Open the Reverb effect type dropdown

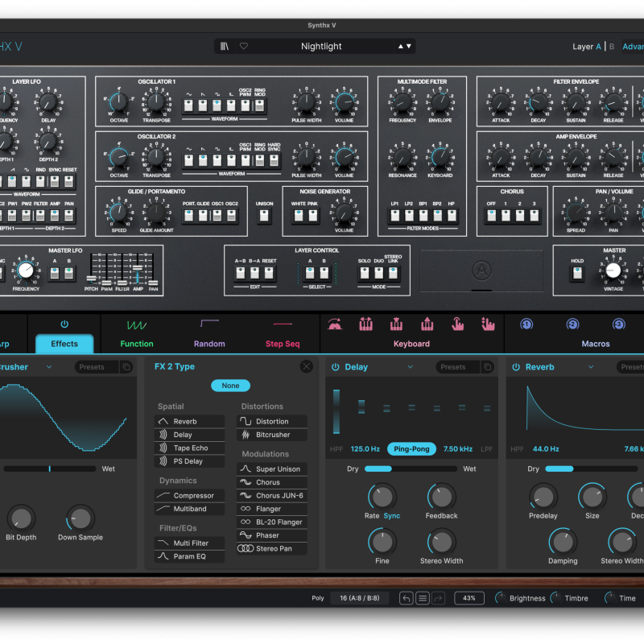tap(591, 367)
